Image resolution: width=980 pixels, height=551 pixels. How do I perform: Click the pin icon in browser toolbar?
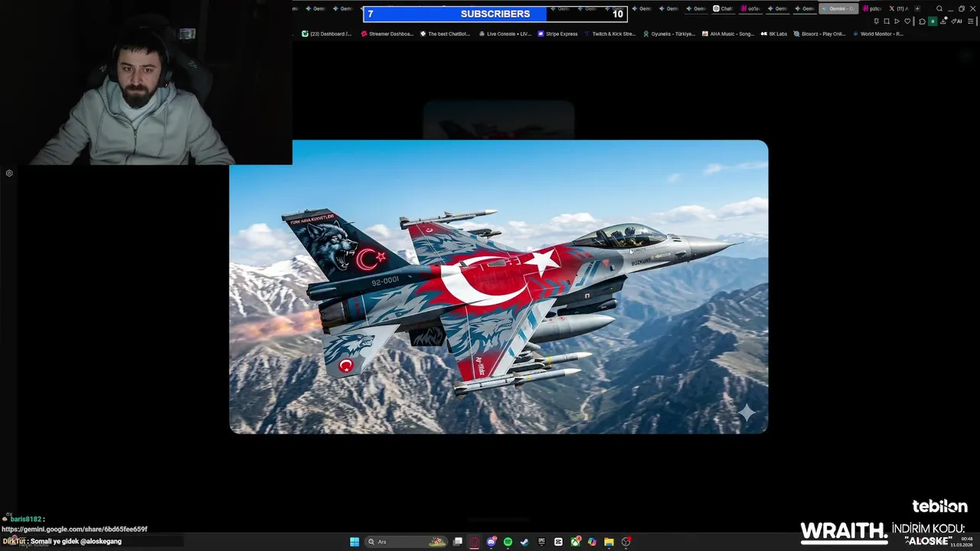(877, 21)
